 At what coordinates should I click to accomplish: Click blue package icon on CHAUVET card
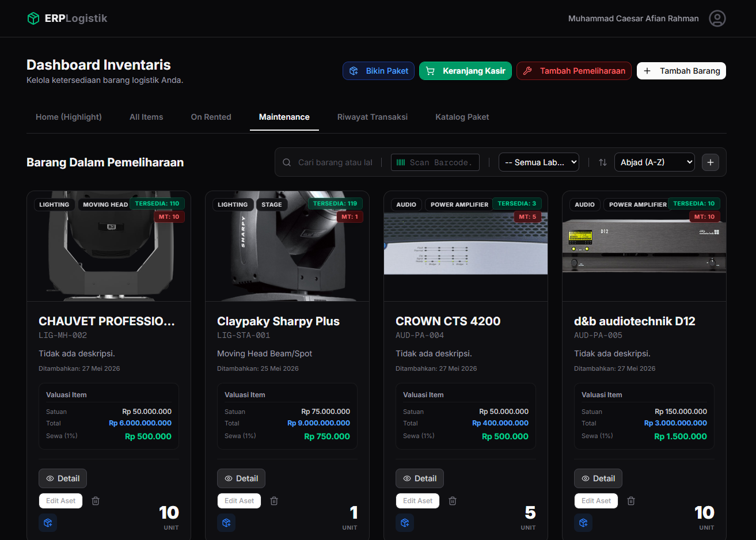48,523
